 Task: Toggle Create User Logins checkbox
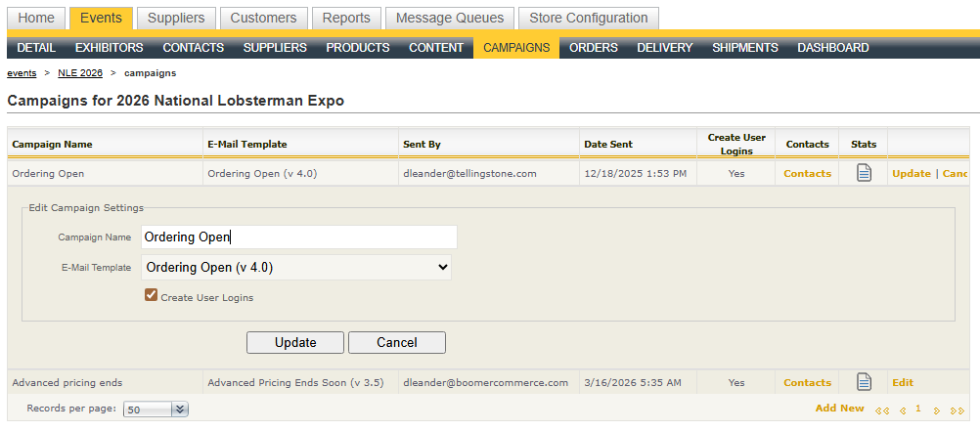152,295
